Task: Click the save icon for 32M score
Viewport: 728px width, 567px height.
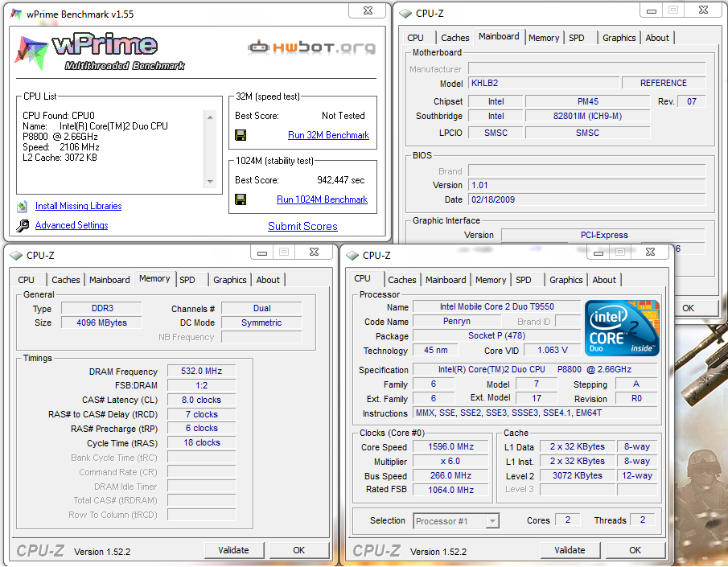Action: [x=241, y=135]
